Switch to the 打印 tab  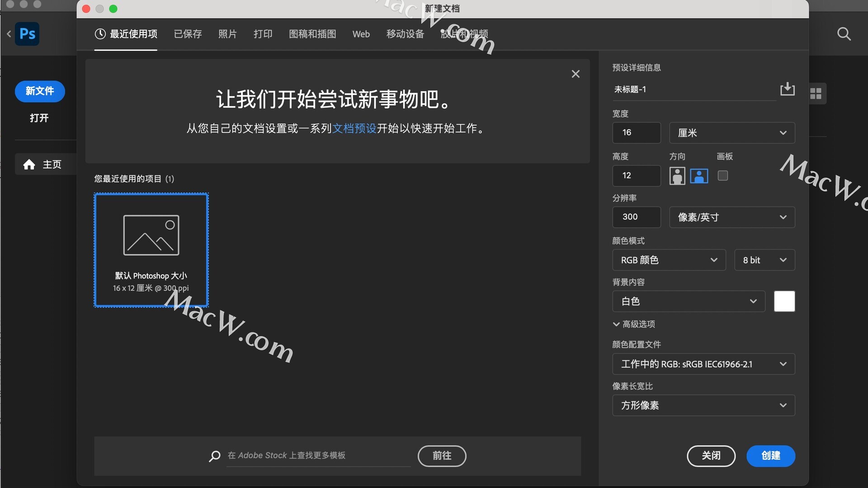click(263, 34)
